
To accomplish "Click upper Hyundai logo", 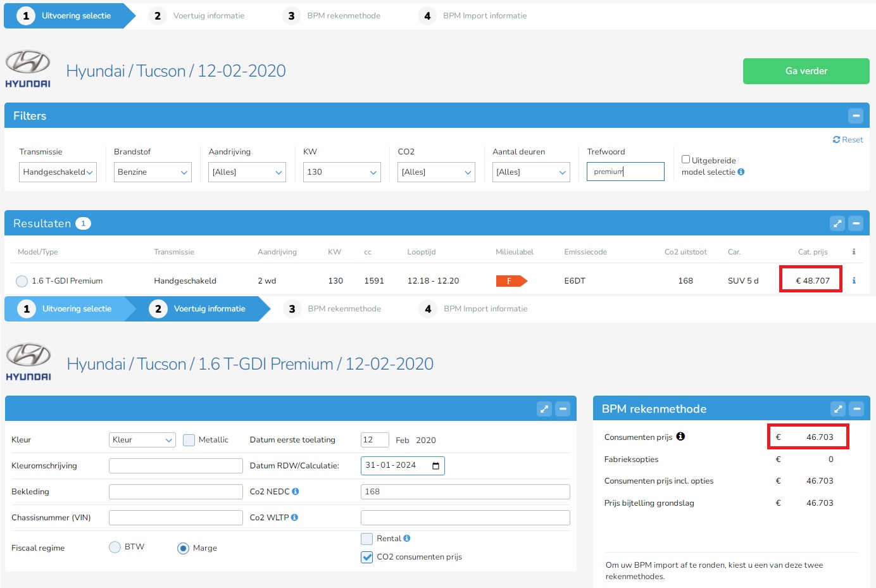I will pos(28,69).
